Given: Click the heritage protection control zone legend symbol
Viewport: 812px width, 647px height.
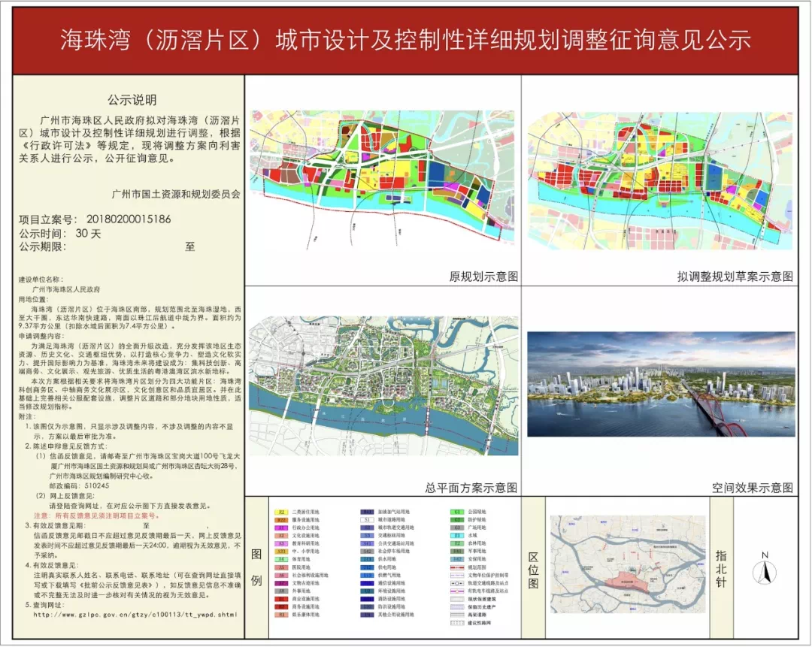Looking at the screenshot, I should (x=456, y=575).
